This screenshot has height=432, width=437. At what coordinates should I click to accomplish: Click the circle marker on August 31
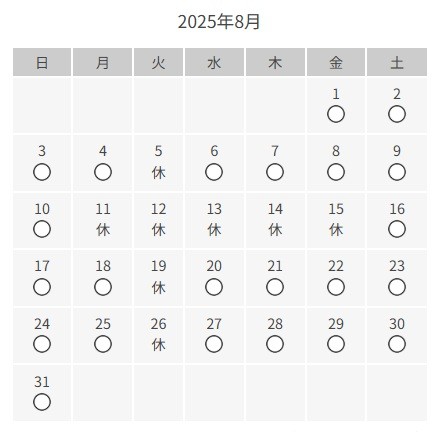click(x=42, y=402)
